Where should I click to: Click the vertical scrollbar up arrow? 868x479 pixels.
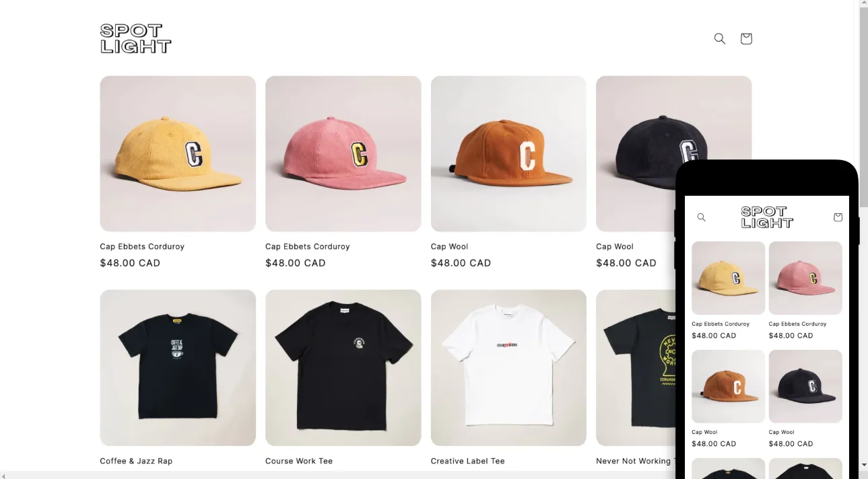tap(863, 4)
